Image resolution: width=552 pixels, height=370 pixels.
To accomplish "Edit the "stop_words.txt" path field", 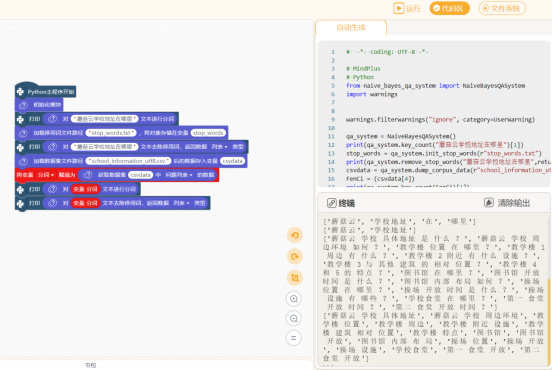I will point(111,133).
